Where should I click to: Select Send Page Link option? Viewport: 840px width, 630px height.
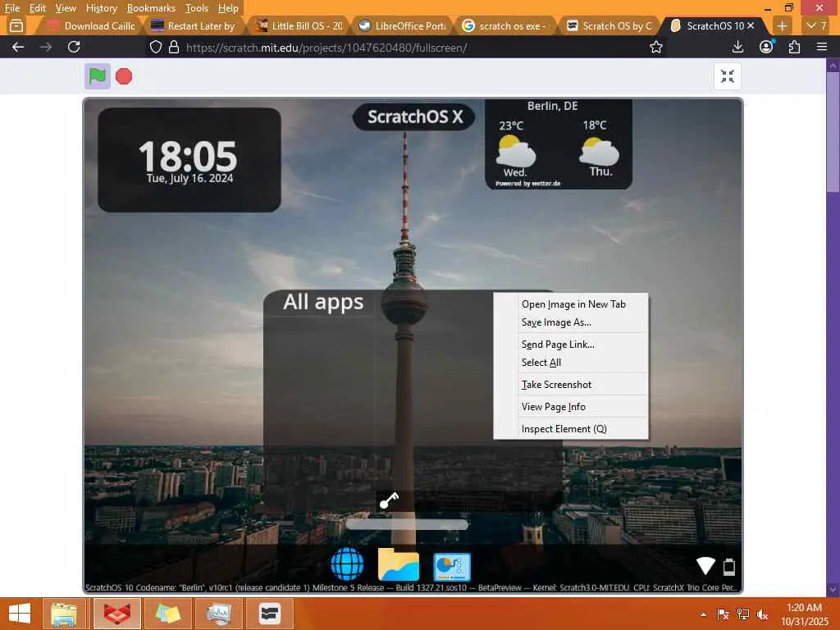coord(571,344)
